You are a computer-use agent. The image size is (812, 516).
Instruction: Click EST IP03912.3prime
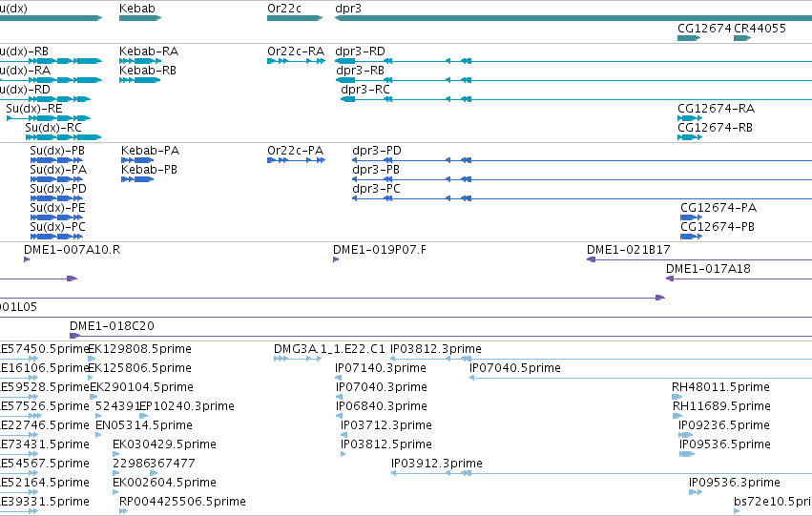[x=437, y=464]
